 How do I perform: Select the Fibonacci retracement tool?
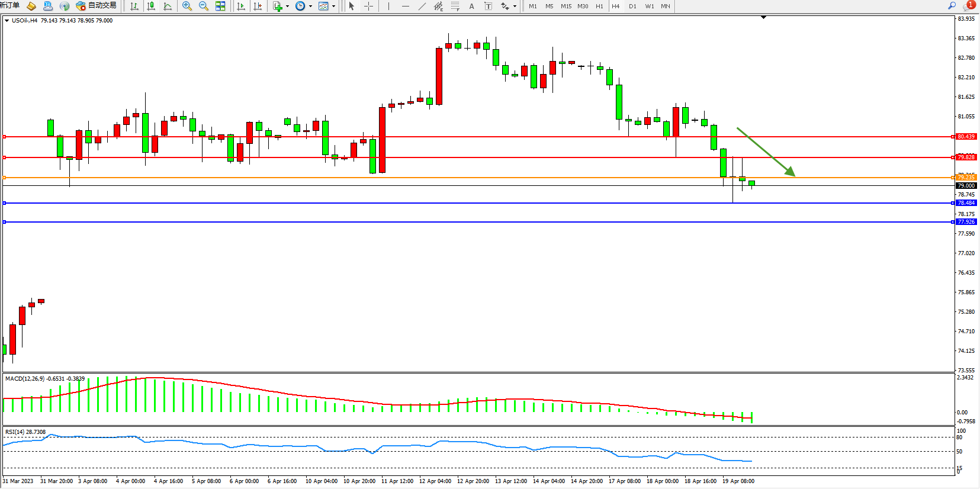coord(455,6)
